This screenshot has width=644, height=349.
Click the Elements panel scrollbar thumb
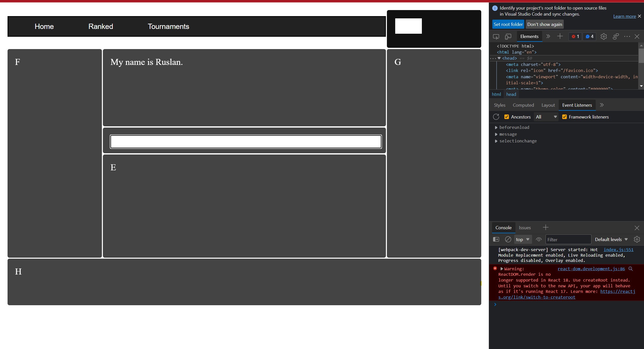point(641,56)
